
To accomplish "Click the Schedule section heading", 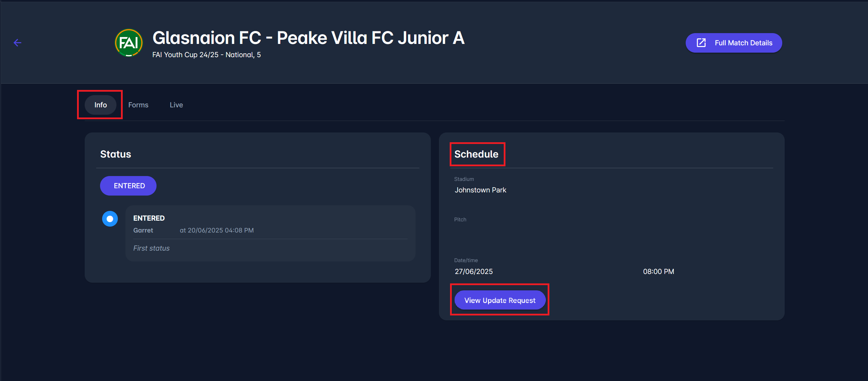I will tap(476, 154).
